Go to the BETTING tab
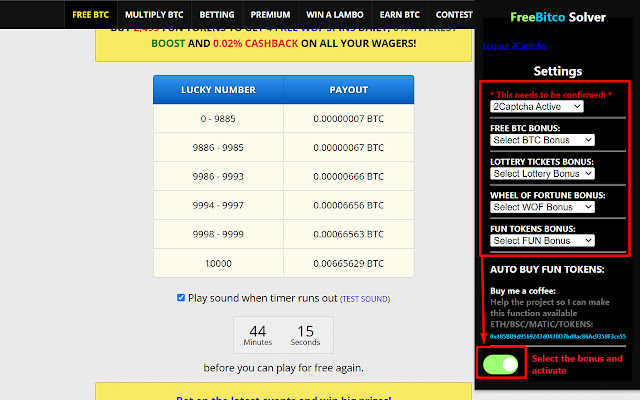The image size is (640, 400). (217, 15)
